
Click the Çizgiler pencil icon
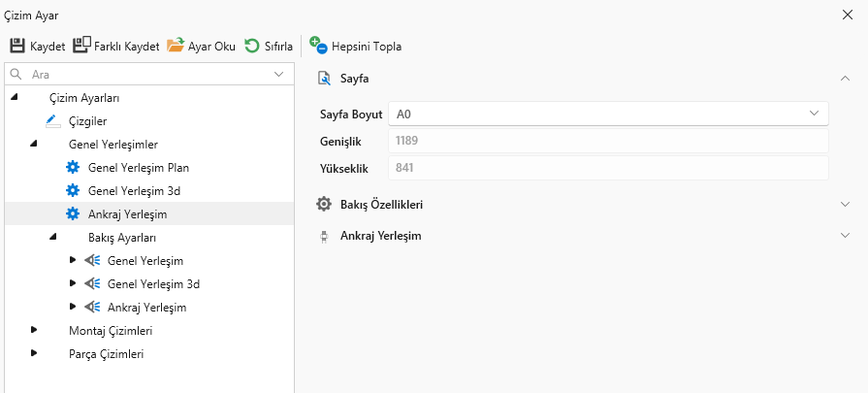[x=52, y=121]
